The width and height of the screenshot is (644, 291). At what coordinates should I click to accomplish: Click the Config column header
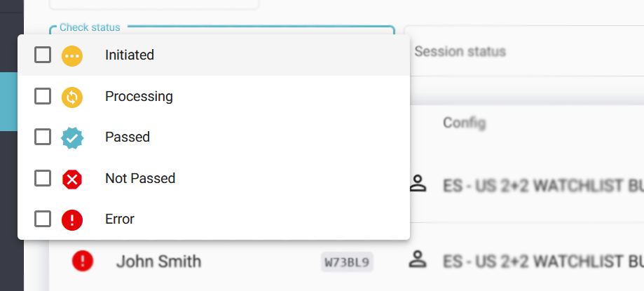point(464,123)
